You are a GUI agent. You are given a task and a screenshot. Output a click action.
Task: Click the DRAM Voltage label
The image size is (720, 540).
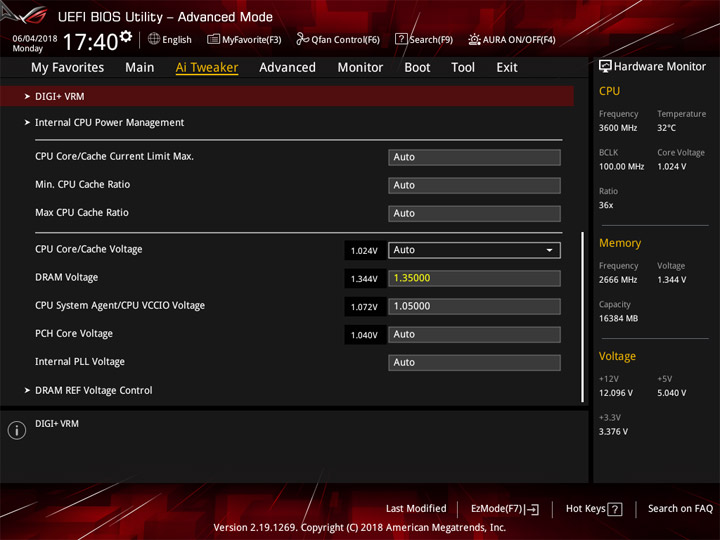tap(67, 277)
